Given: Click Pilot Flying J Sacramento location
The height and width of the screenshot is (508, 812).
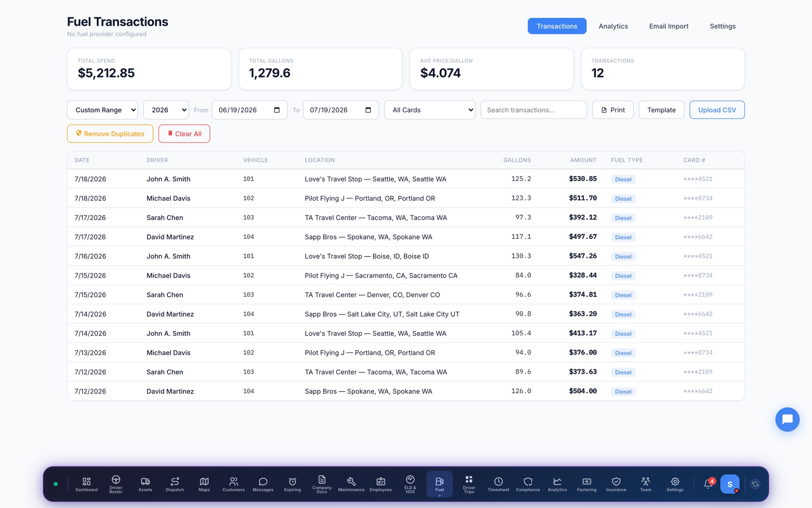Looking at the screenshot, I should point(381,276).
